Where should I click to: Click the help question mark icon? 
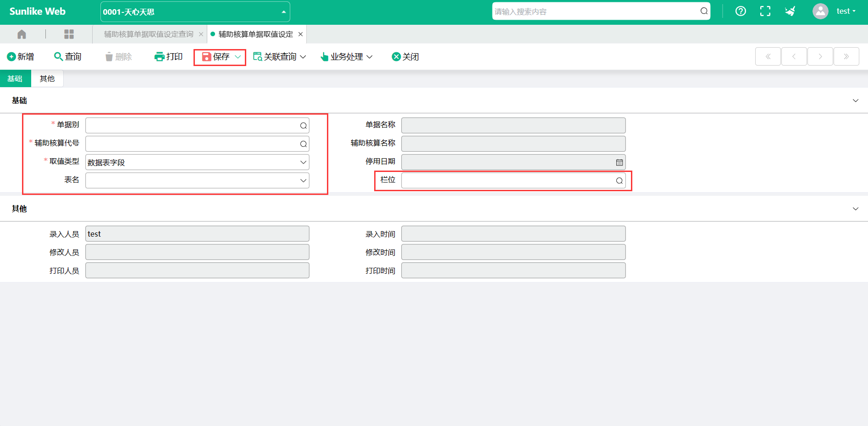[741, 11]
